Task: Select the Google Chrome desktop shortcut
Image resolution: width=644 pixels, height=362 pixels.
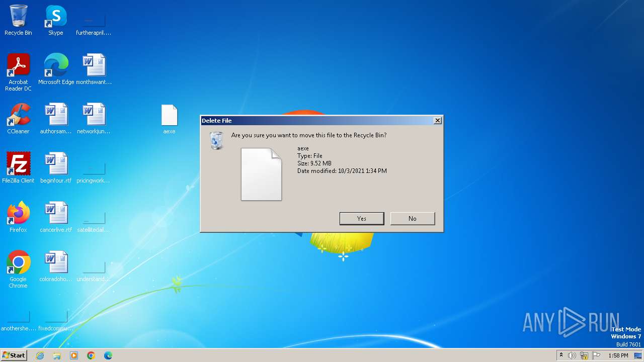Action: 18,269
